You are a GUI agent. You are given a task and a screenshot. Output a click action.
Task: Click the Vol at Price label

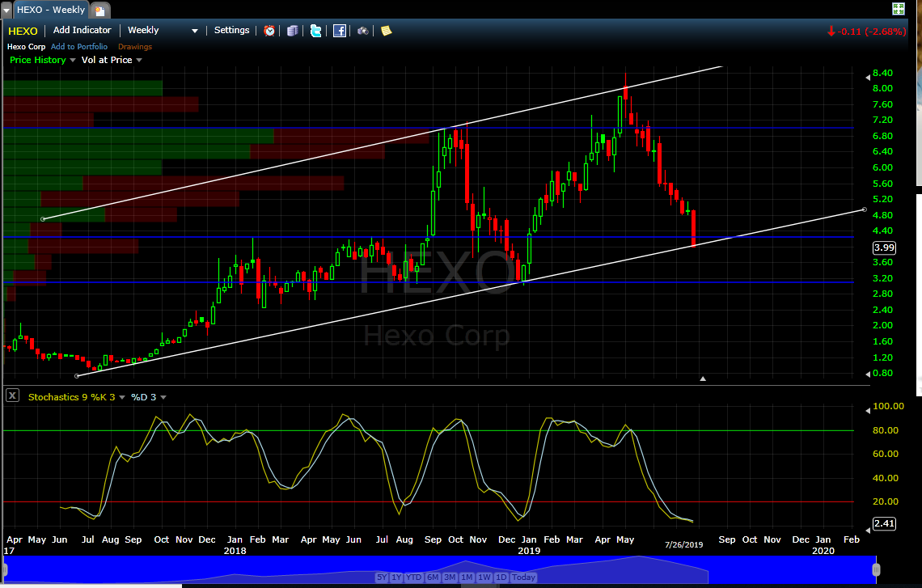click(107, 60)
